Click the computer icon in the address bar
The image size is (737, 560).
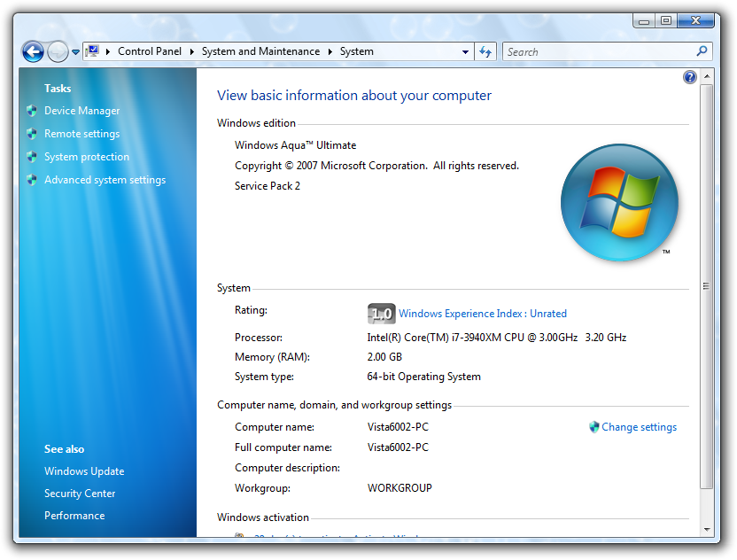[92, 51]
